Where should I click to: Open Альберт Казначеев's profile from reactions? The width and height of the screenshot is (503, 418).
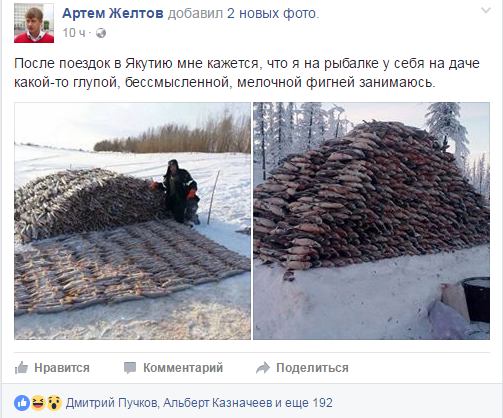pyautogui.click(x=218, y=403)
